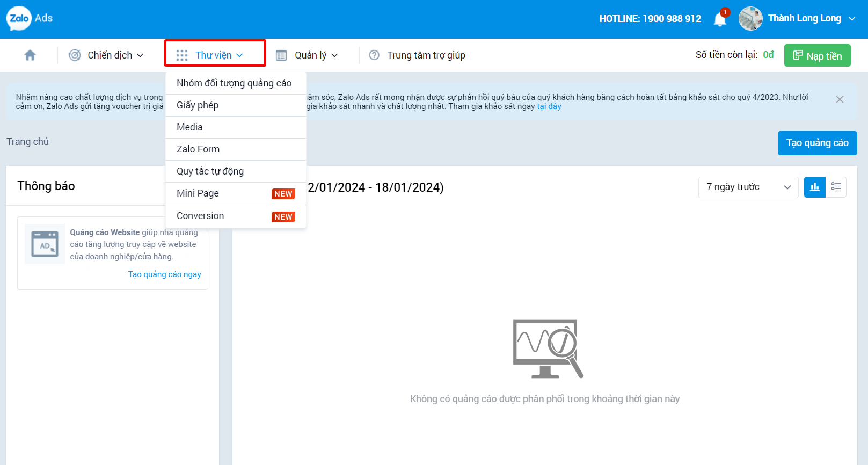
Task: Click the help question mark icon
Action: 374,55
